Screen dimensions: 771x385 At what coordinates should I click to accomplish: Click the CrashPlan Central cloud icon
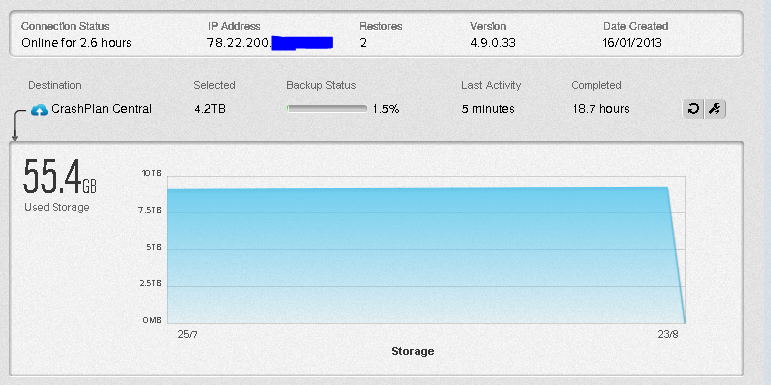(39, 110)
